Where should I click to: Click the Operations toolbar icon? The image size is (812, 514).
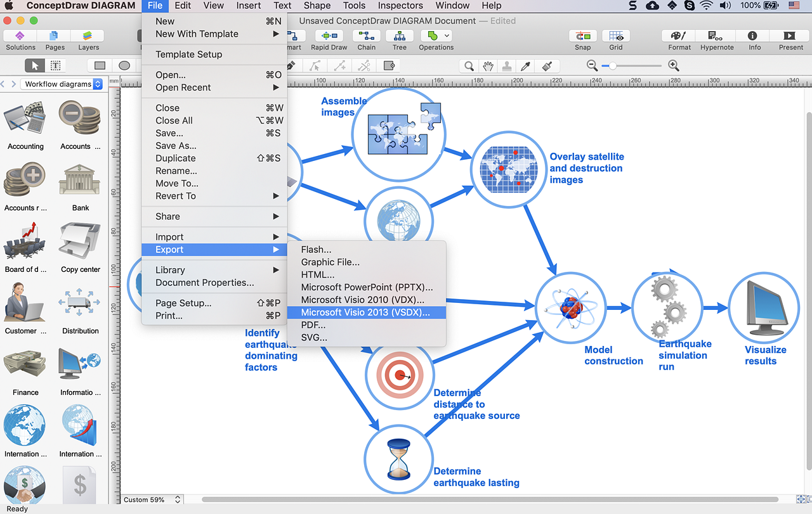(x=433, y=35)
